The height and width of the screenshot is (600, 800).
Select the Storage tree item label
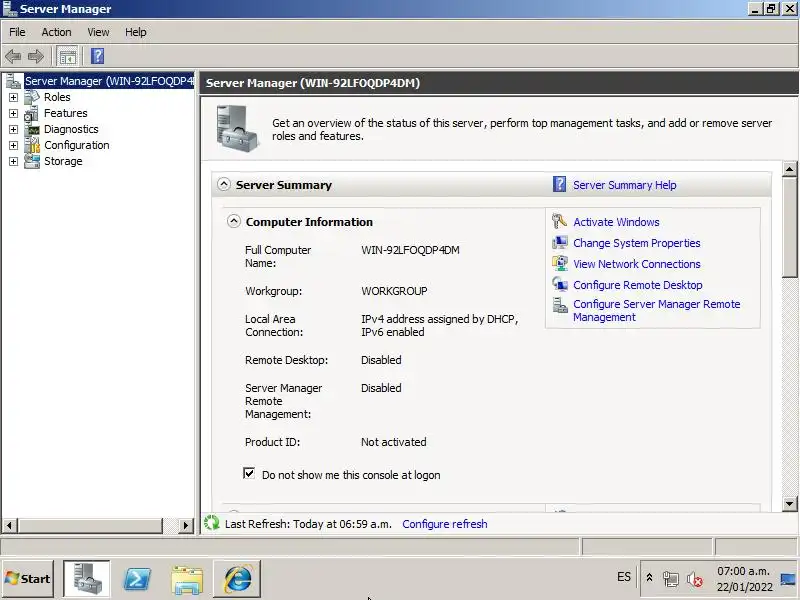[63, 161]
